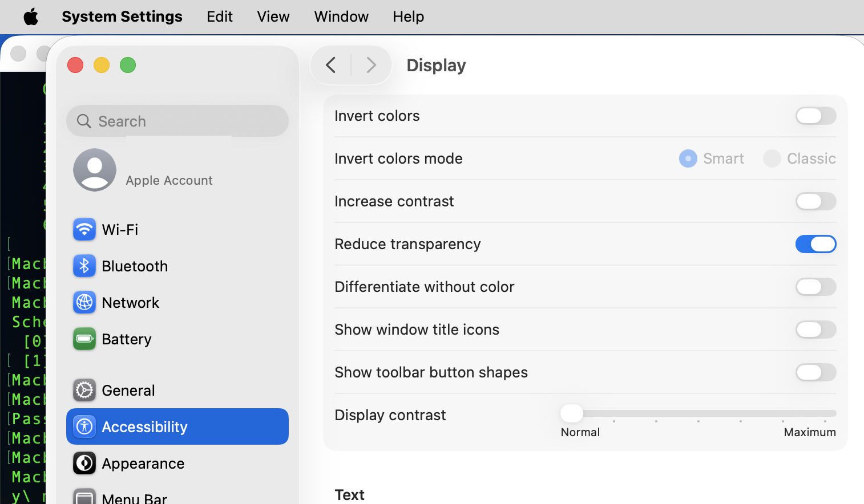
Task: Open the Apple menu logo
Action: [x=31, y=17]
